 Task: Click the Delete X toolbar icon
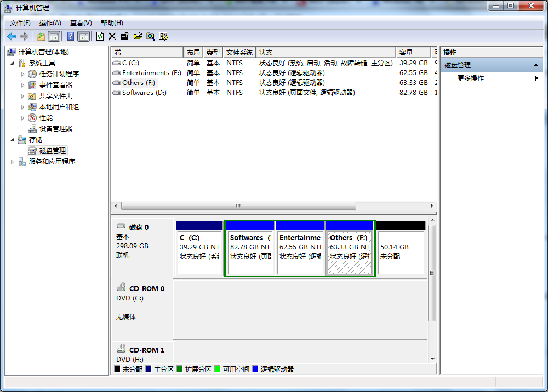pyautogui.click(x=112, y=36)
